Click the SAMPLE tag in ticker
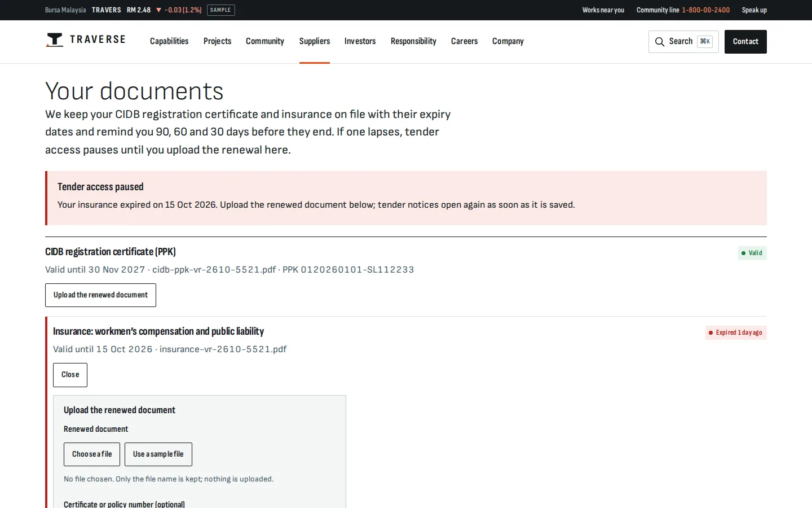Screen dimensions: 812x508 pyautogui.click(x=221, y=10)
